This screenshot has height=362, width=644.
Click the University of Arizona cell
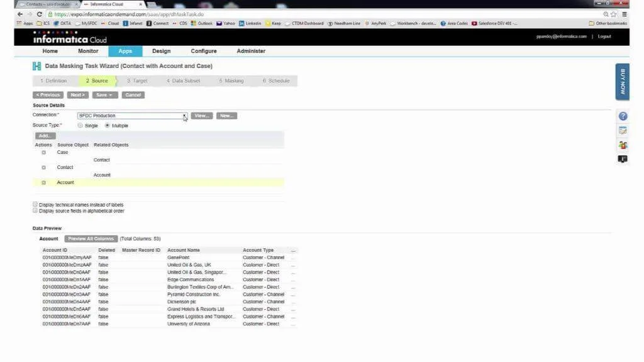tap(189, 324)
